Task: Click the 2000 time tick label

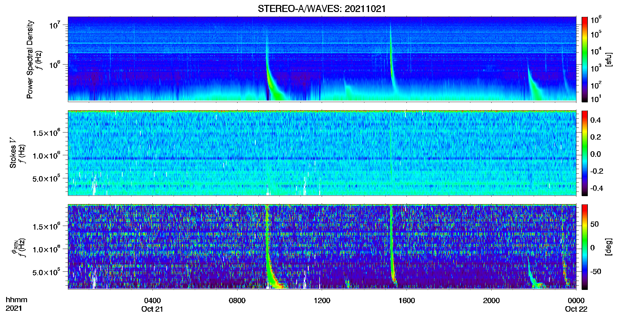Action: [491, 300]
